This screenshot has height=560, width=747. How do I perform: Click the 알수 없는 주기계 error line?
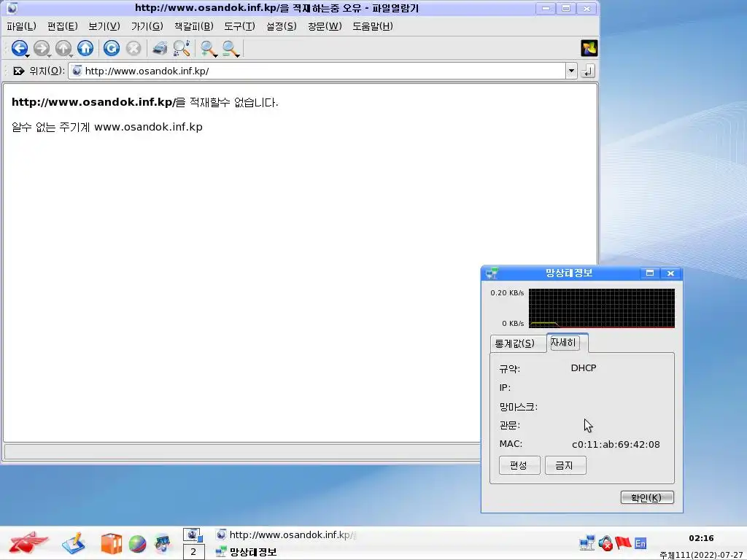[107, 127]
